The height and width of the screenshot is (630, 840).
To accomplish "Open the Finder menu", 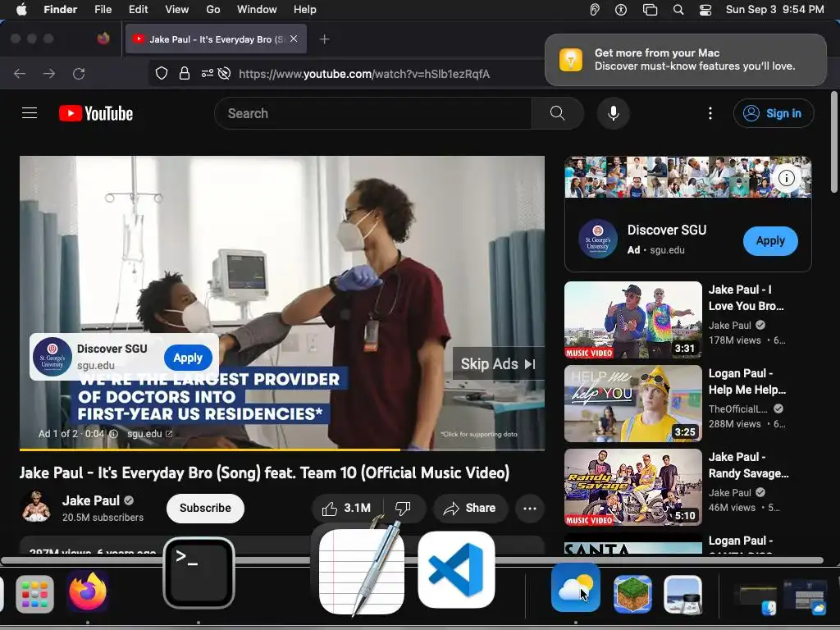I will coord(60,10).
